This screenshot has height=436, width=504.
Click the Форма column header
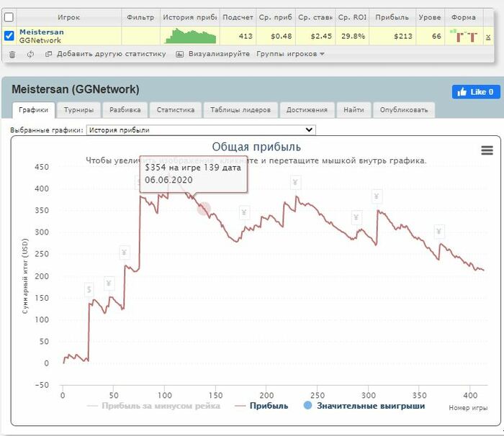pyautogui.click(x=463, y=17)
